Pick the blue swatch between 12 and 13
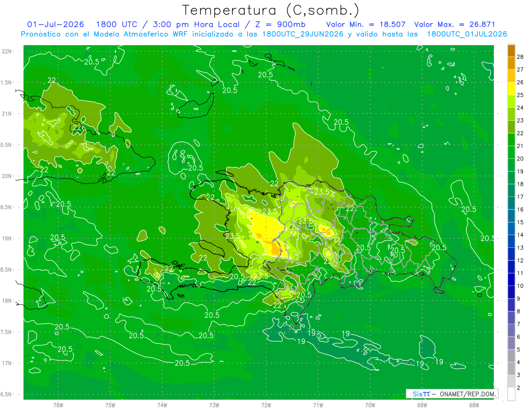The width and height of the screenshot is (532, 411). pyautogui.click(x=511, y=254)
